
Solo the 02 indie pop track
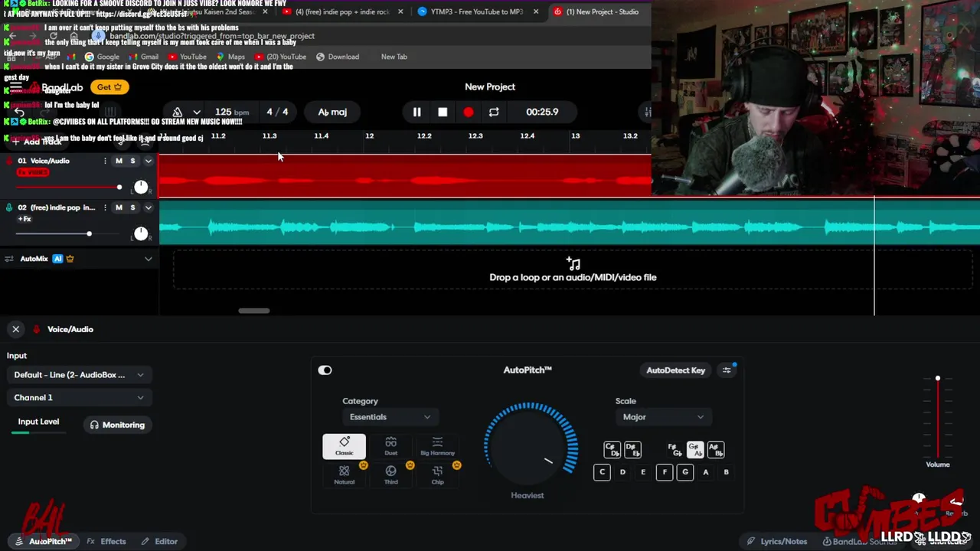(x=132, y=207)
